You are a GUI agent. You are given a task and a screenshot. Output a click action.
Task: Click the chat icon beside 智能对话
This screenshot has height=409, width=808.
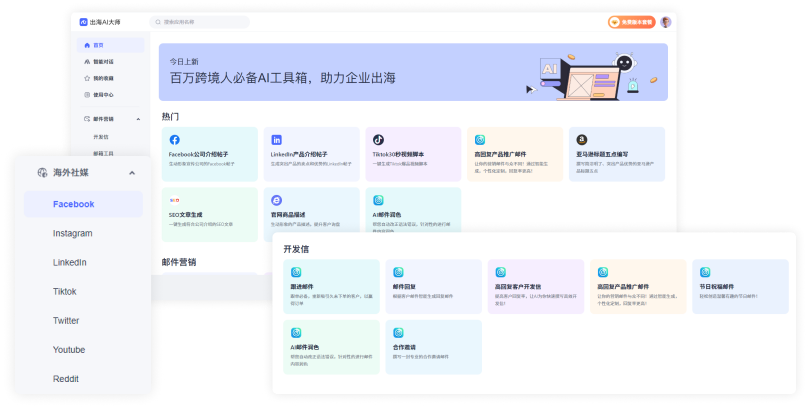tap(87, 62)
